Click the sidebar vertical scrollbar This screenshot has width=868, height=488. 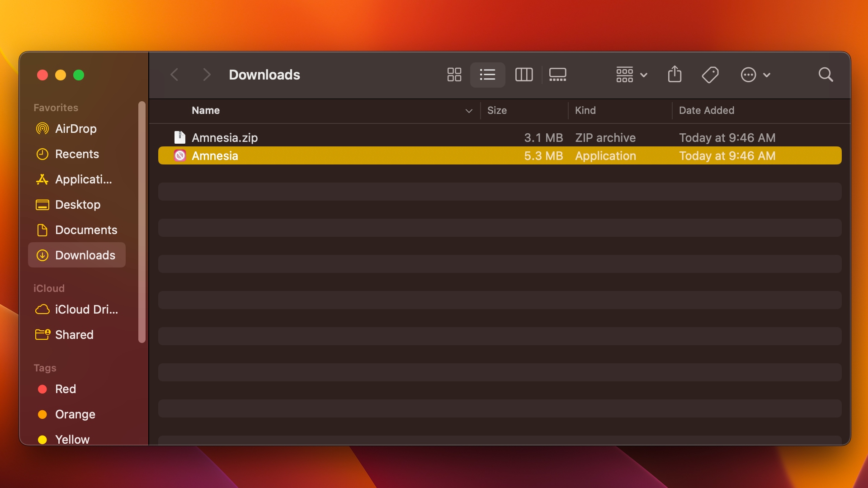point(142,222)
